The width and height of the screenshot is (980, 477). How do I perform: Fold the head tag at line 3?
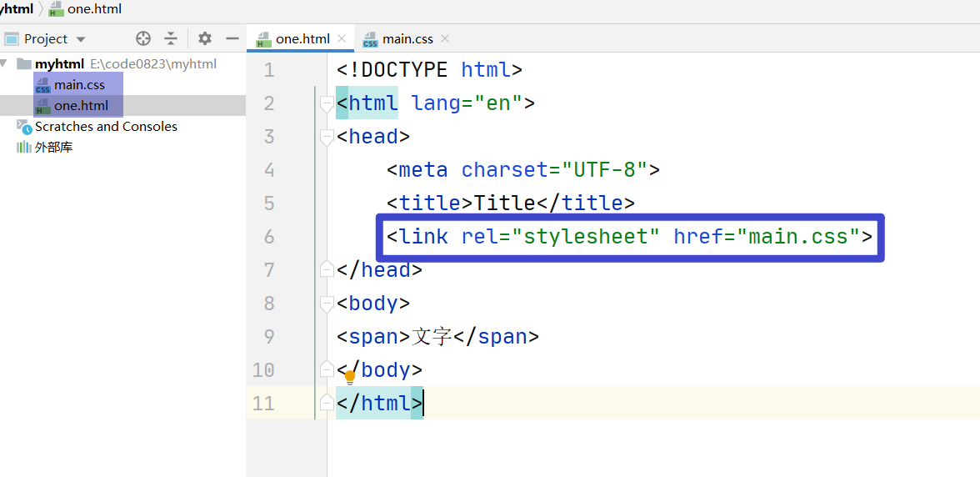click(x=327, y=138)
